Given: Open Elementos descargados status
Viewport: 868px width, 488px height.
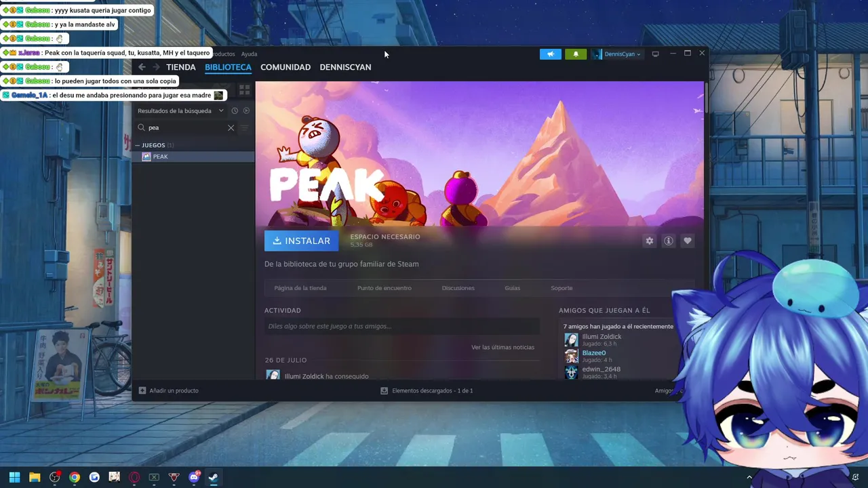Looking at the screenshot, I should coord(433,390).
